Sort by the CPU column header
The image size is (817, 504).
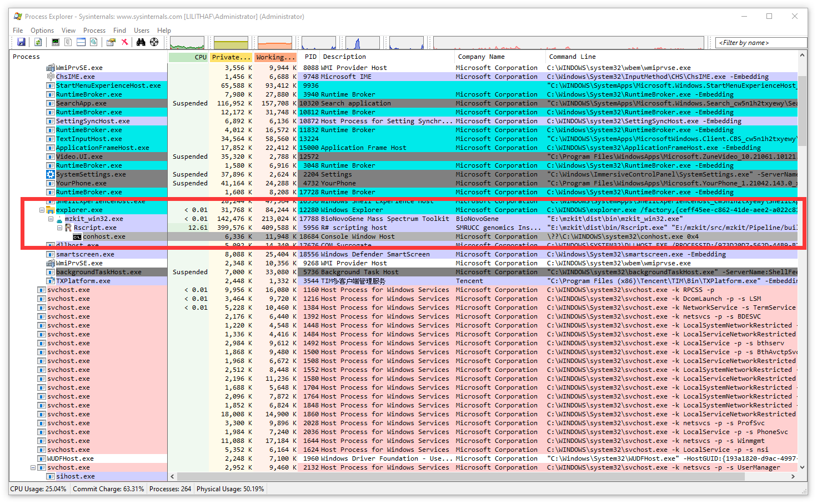188,57
